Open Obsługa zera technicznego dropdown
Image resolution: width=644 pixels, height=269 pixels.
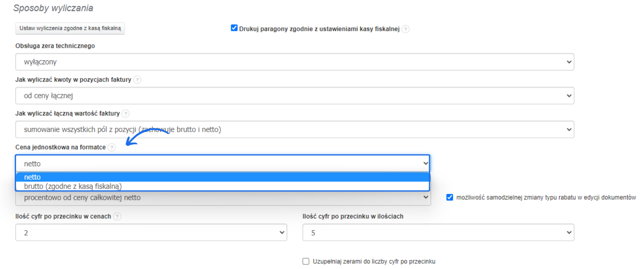tap(294, 62)
